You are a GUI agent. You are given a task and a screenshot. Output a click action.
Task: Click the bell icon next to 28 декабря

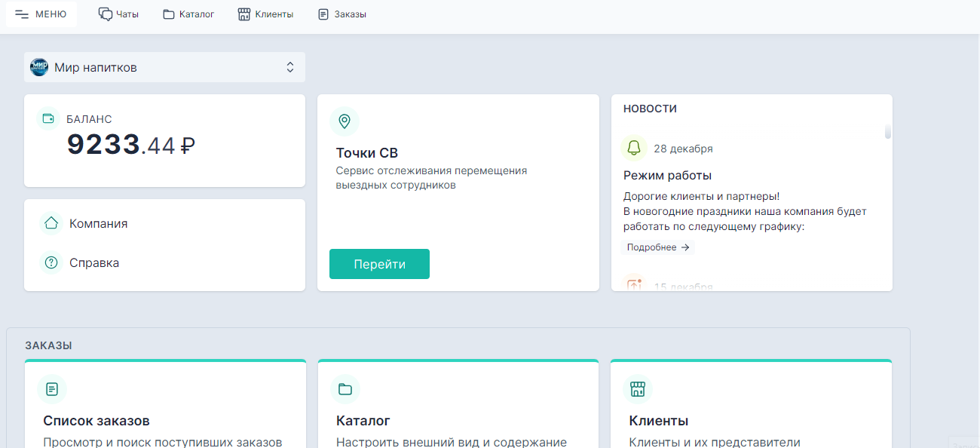point(633,148)
